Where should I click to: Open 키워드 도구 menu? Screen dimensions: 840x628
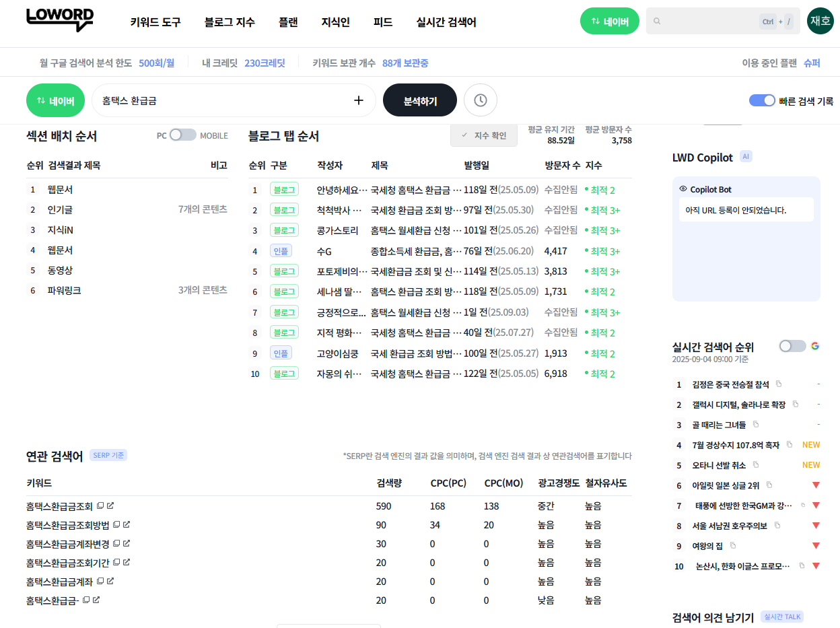[x=155, y=22]
